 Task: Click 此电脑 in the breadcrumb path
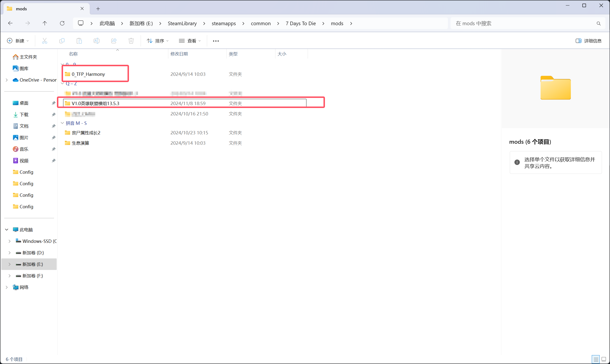point(107,23)
